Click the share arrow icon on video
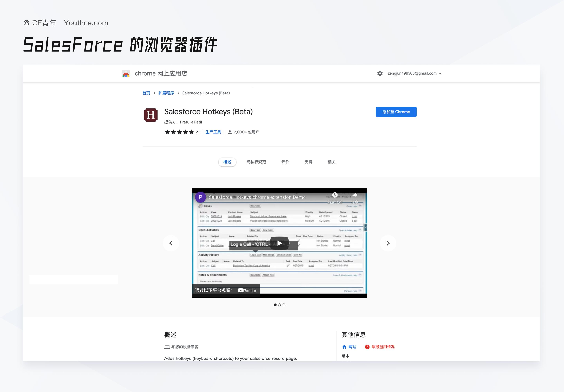The image size is (564, 392). [355, 195]
